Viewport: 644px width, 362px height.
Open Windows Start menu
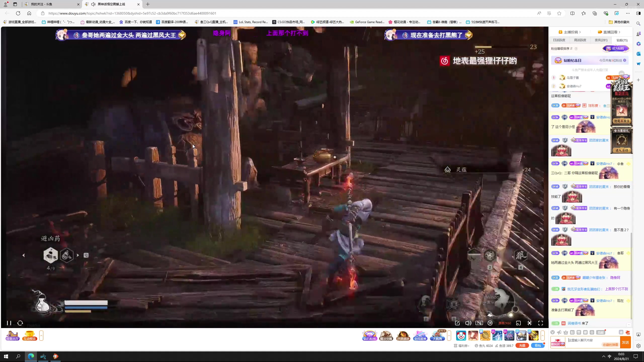click(6, 356)
